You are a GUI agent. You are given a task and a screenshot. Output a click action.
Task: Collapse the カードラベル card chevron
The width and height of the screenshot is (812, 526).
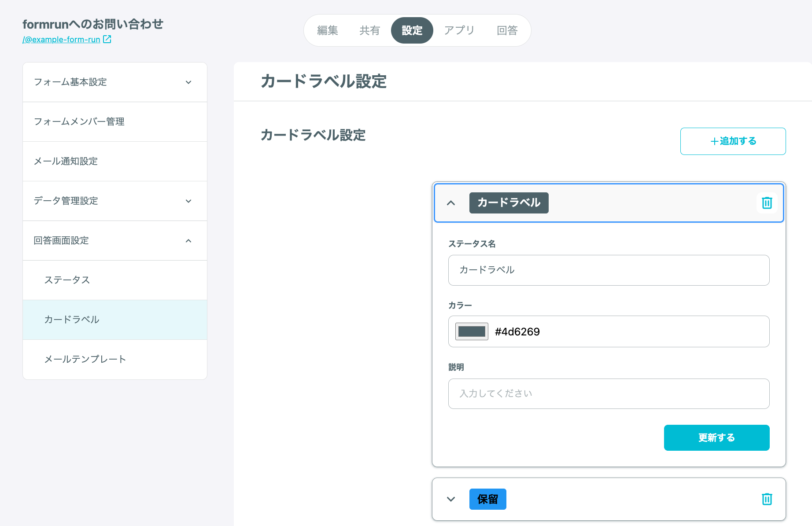coord(451,203)
